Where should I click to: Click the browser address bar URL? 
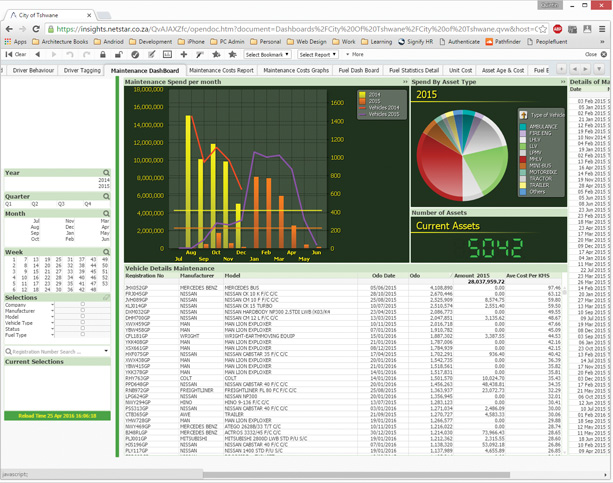(296, 29)
